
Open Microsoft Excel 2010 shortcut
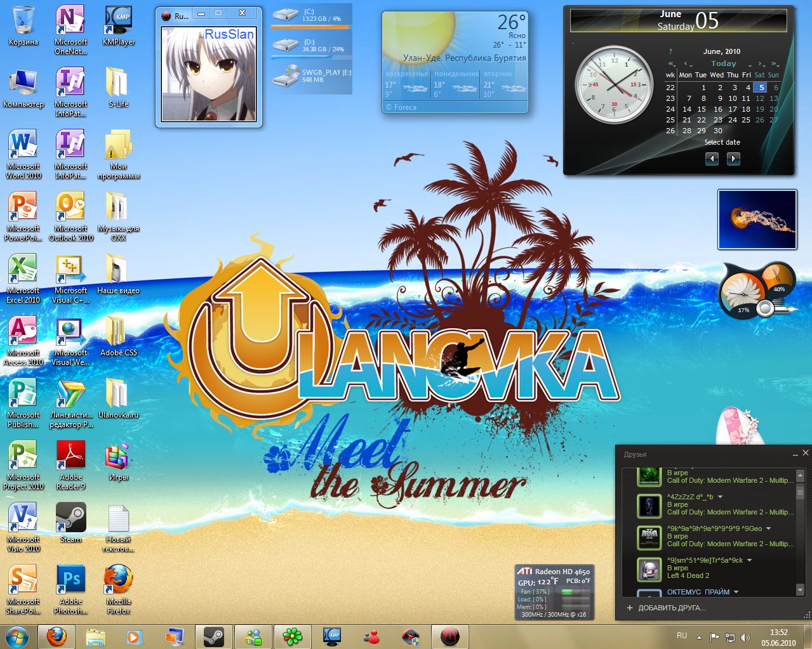(23, 271)
